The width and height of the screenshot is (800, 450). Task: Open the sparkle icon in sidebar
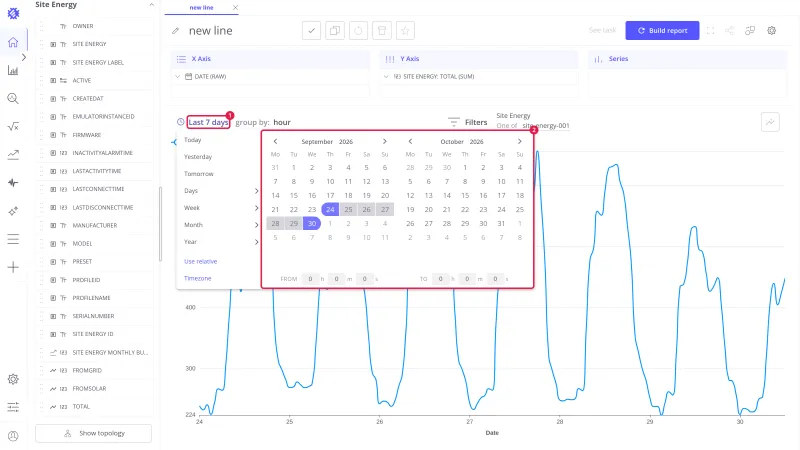(x=13, y=211)
